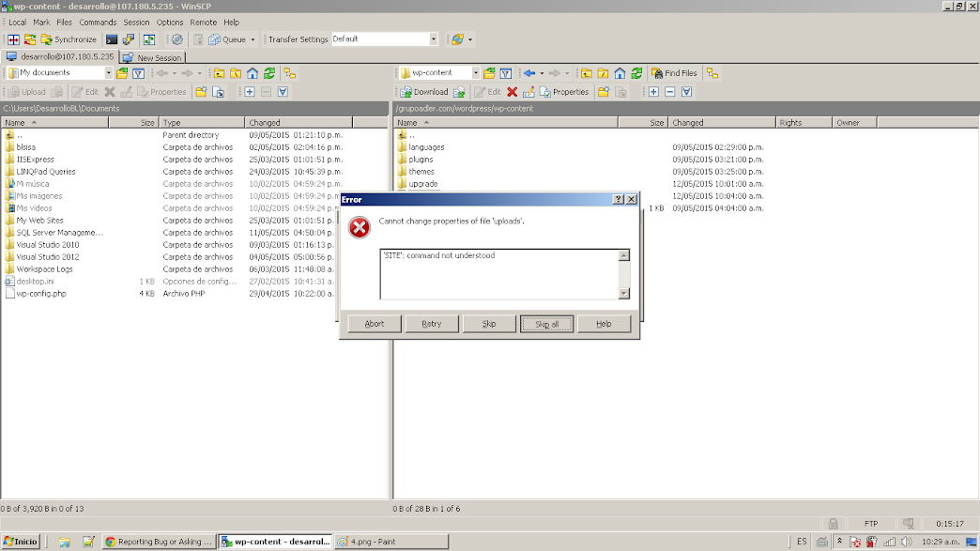Open the terminal console icon in main toolbar

(x=112, y=39)
